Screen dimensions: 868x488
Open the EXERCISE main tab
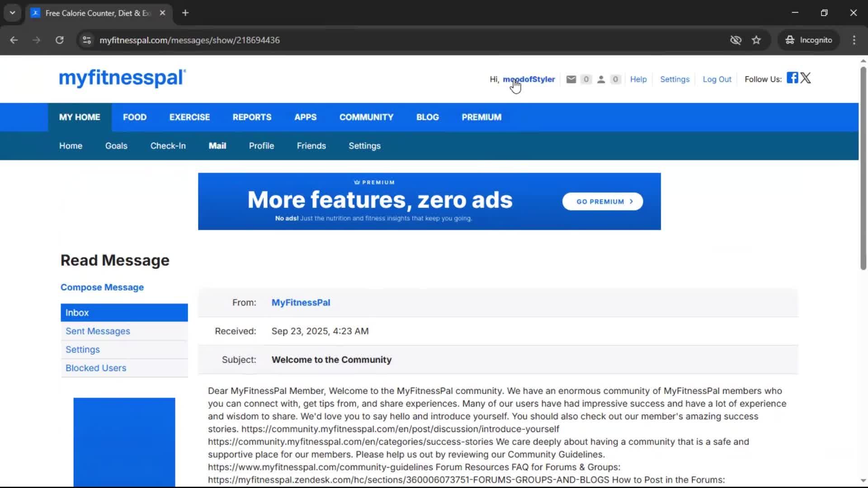pyautogui.click(x=189, y=117)
